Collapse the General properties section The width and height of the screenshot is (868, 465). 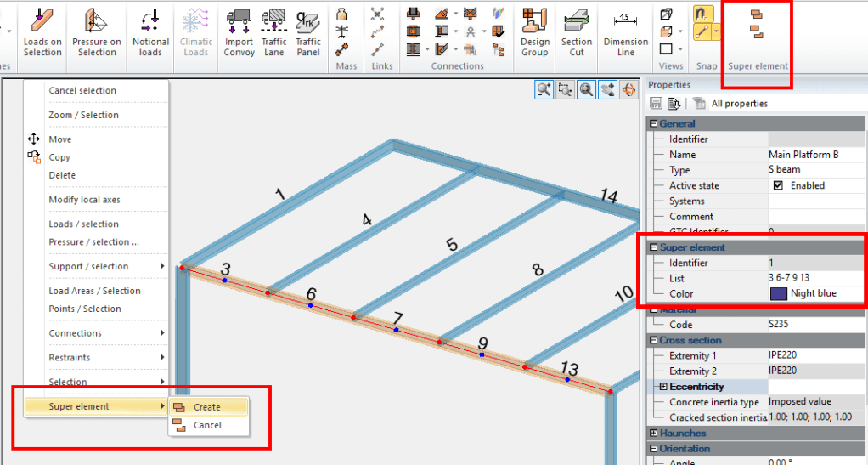click(x=653, y=123)
